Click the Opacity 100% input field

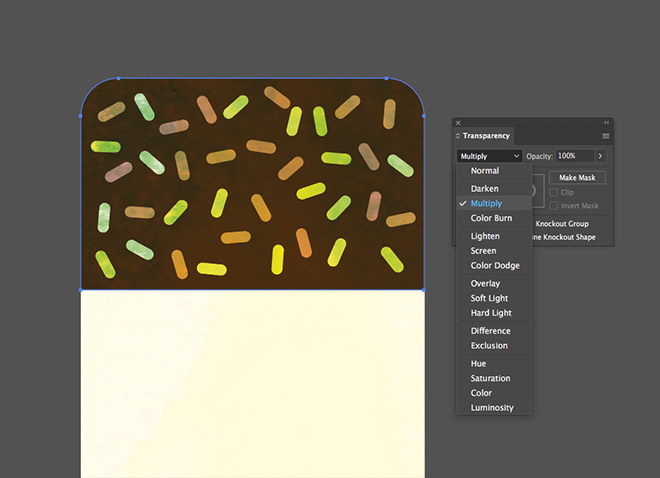coord(575,156)
